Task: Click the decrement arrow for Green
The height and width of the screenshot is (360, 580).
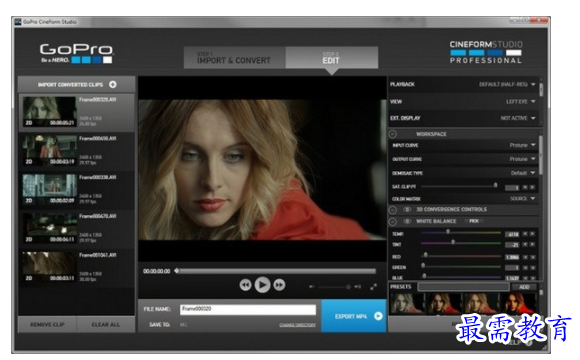Action: pyautogui.click(x=525, y=267)
